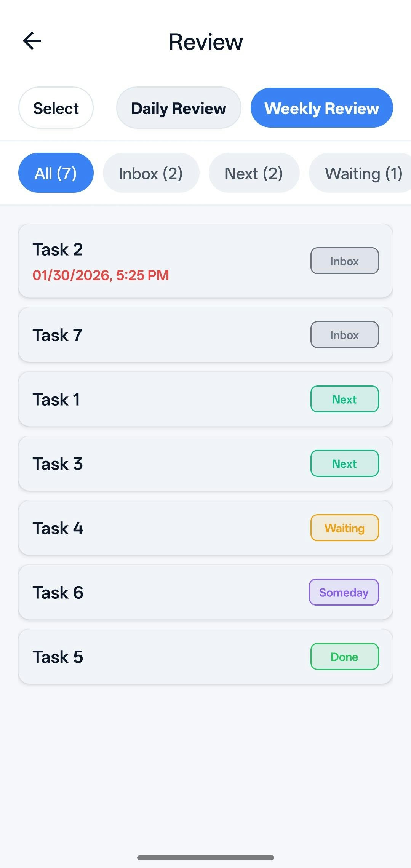411x868 pixels.
Task: Switch to the Weekly Review tab
Action: 321,108
